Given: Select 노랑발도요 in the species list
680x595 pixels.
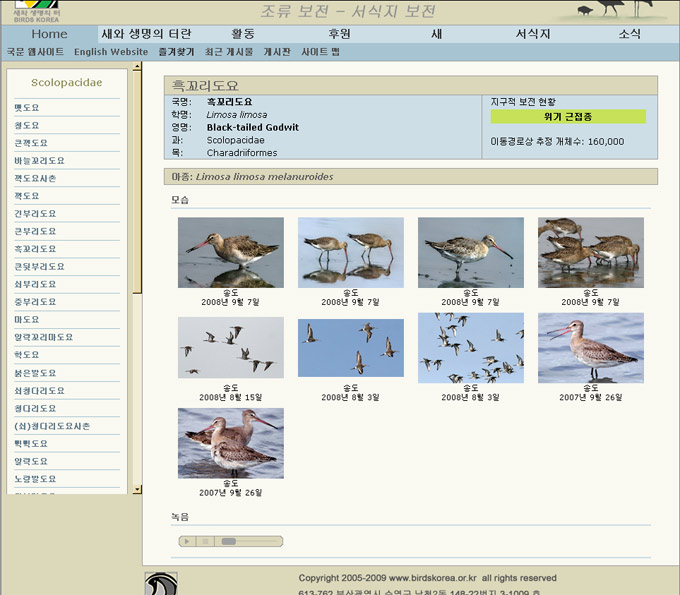Looking at the screenshot, I should pos(35,479).
